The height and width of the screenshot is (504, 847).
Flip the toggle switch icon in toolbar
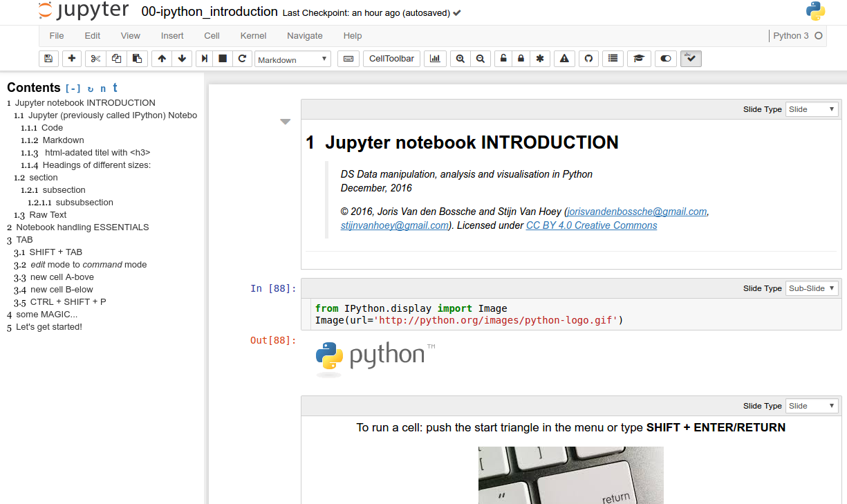tap(665, 59)
